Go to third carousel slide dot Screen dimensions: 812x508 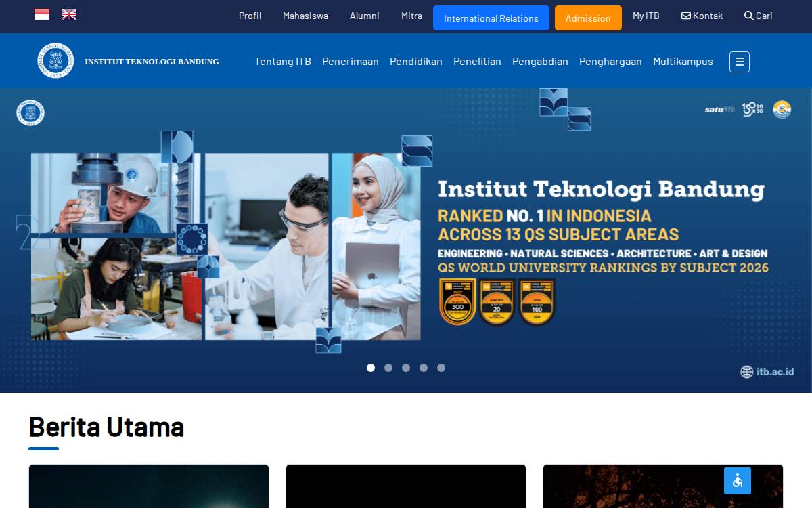click(x=406, y=368)
